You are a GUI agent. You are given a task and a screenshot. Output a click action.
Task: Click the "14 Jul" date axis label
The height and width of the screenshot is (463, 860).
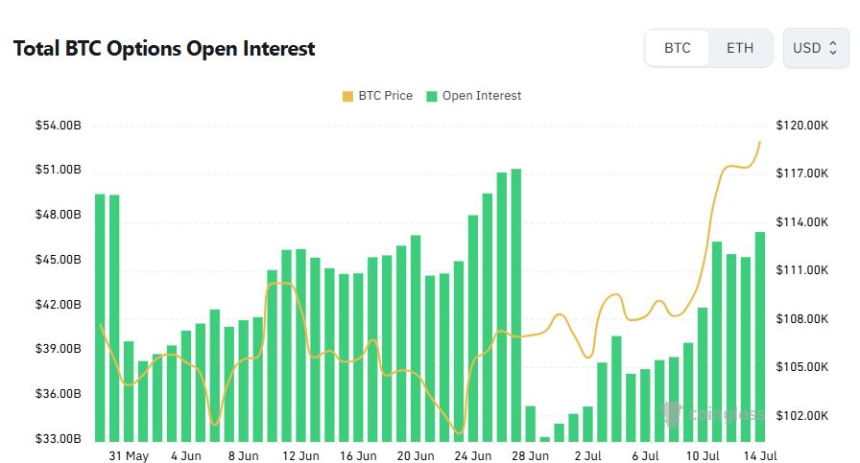(760, 456)
